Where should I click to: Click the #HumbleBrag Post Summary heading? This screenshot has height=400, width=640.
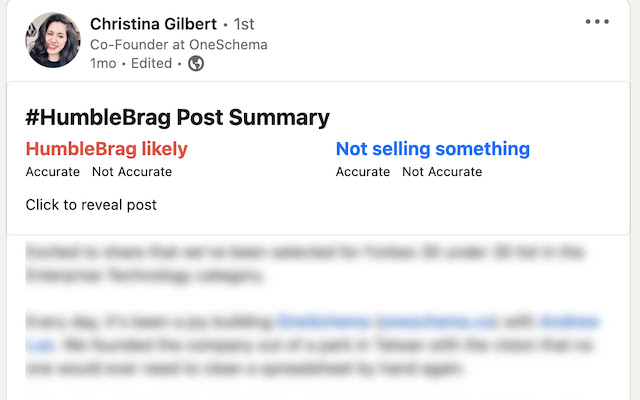[x=178, y=118]
